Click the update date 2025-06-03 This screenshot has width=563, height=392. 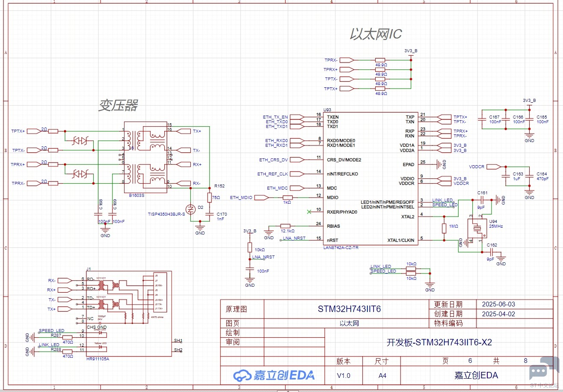pyautogui.click(x=498, y=305)
